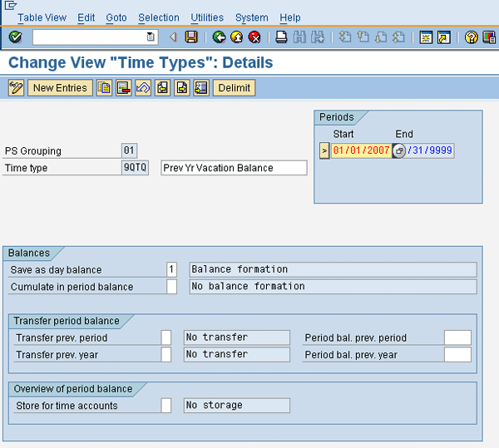Go back with the green Back icon
This screenshot has width=499, height=448.
point(219,37)
